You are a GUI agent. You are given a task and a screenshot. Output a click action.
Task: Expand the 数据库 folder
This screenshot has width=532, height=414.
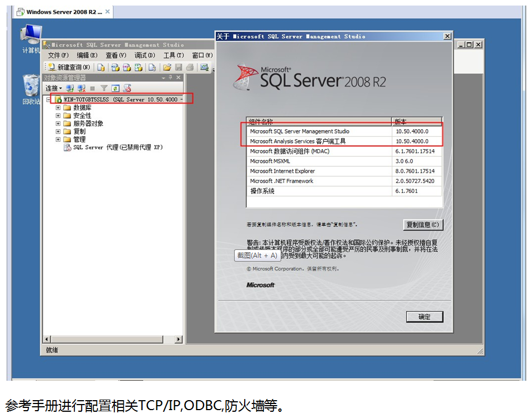pos(58,108)
